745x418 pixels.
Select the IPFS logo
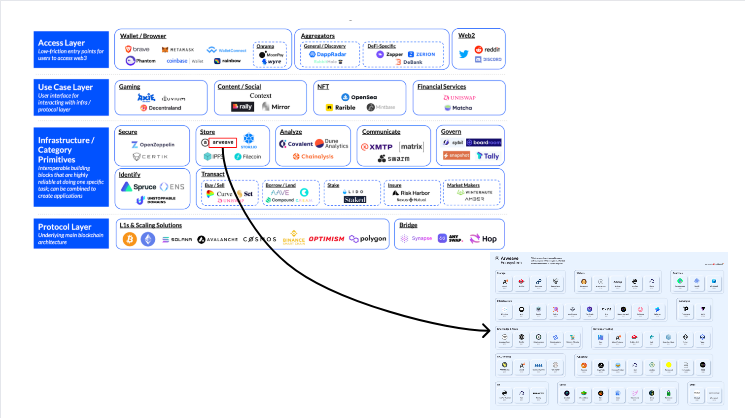click(213, 156)
